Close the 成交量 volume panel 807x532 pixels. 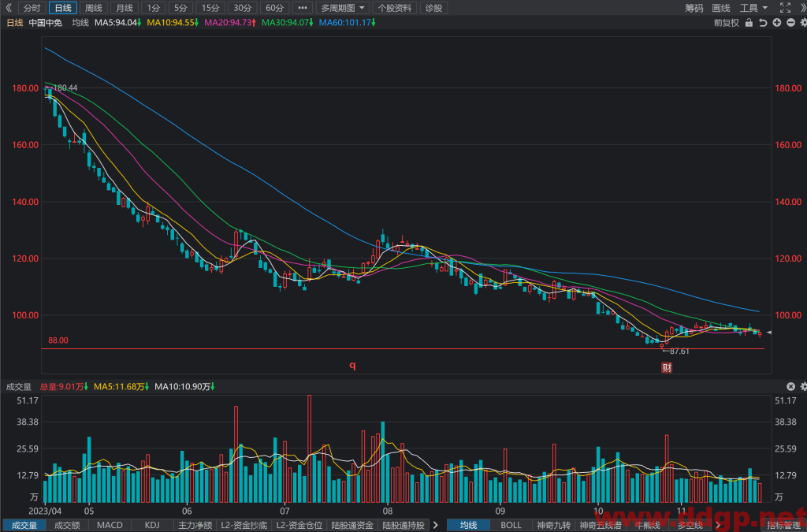pos(790,386)
